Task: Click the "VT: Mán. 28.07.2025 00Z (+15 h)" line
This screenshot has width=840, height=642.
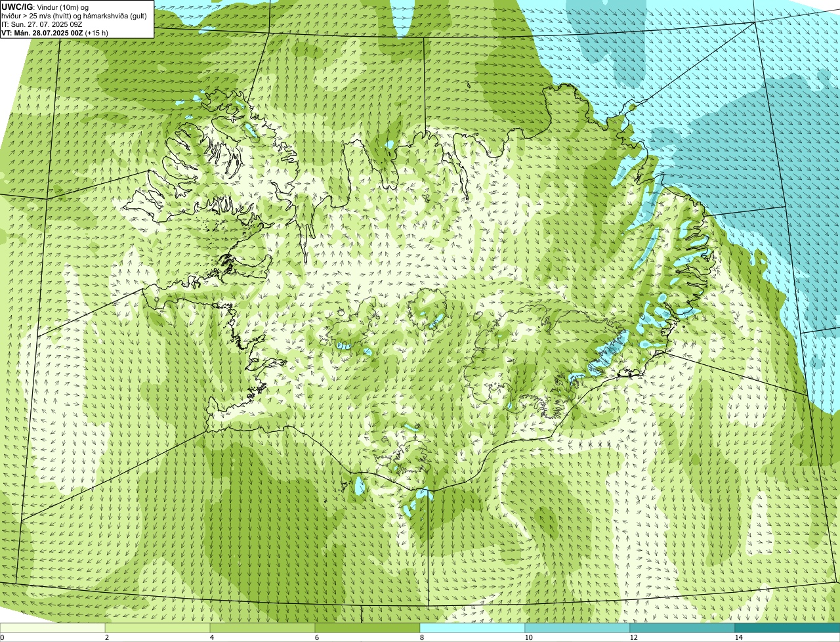Action: pyautogui.click(x=55, y=33)
